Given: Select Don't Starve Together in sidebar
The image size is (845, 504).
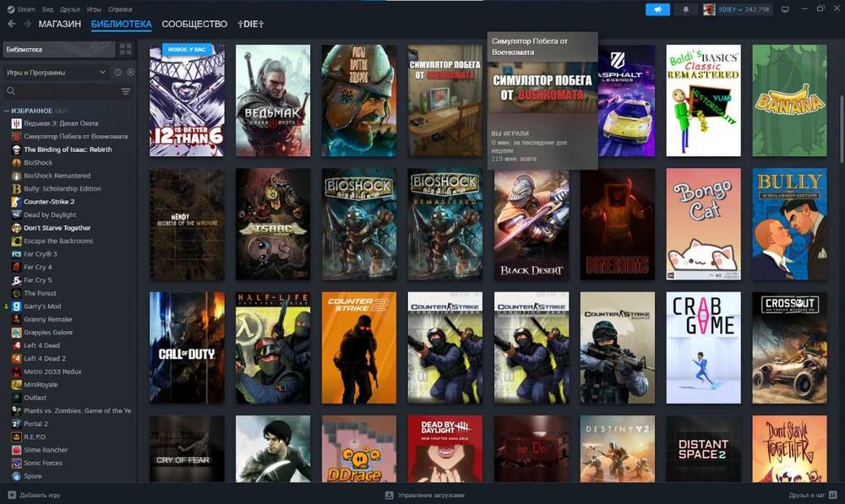Looking at the screenshot, I should click(57, 228).
